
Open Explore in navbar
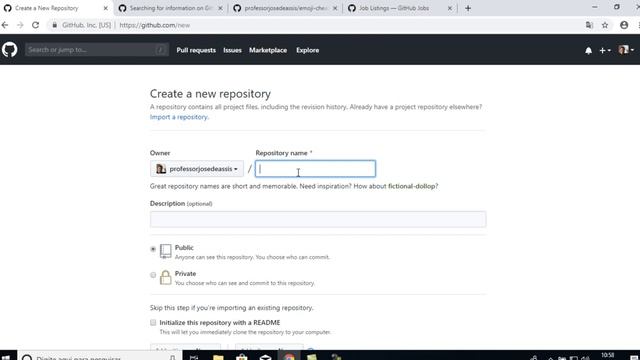(307, 50)
